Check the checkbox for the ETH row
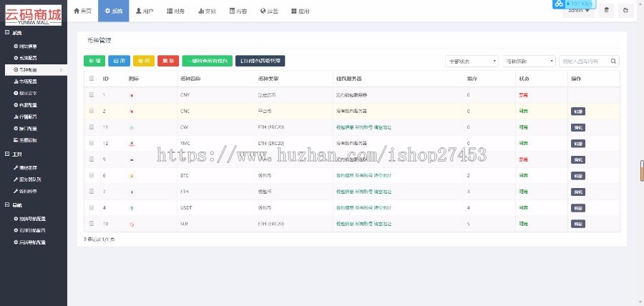 pos(92,191)
